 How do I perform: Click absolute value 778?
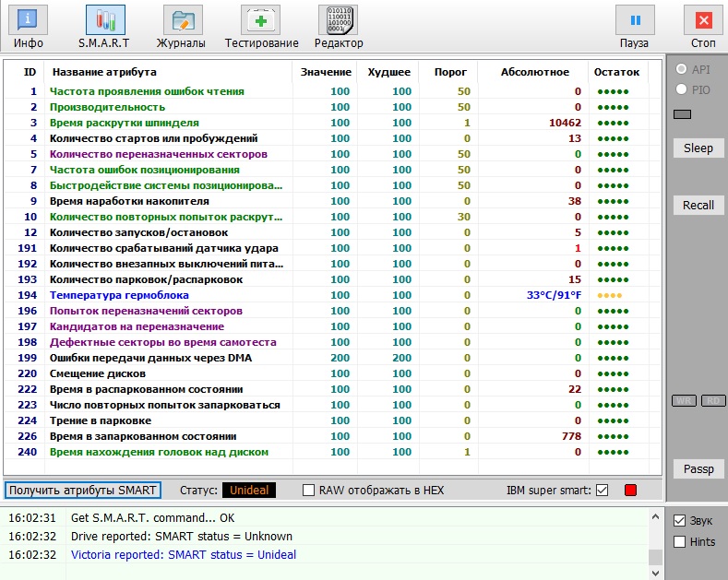(571, 437)
